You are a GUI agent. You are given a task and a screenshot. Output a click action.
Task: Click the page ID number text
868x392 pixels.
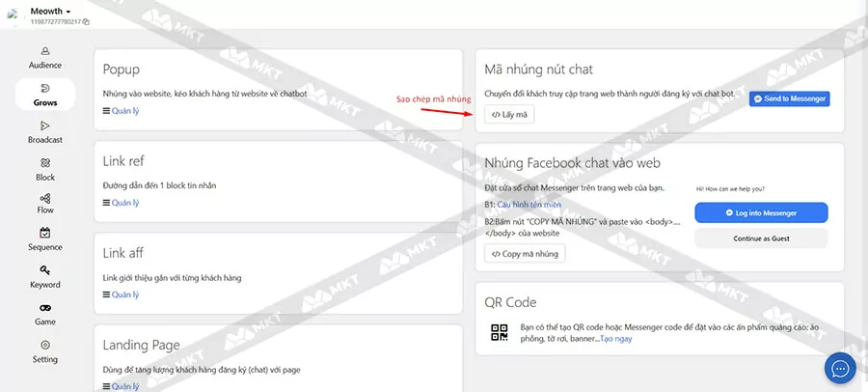(56, 22)
